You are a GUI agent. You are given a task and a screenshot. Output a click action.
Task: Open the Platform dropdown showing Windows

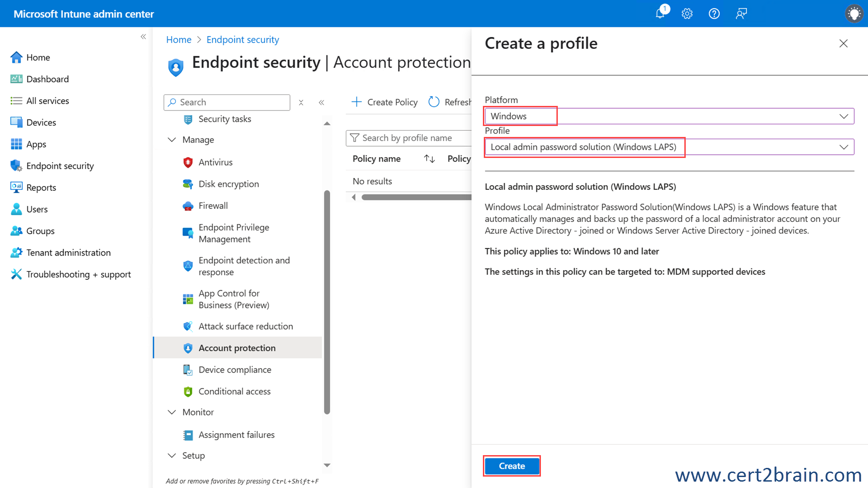click(x=669, y=116)
